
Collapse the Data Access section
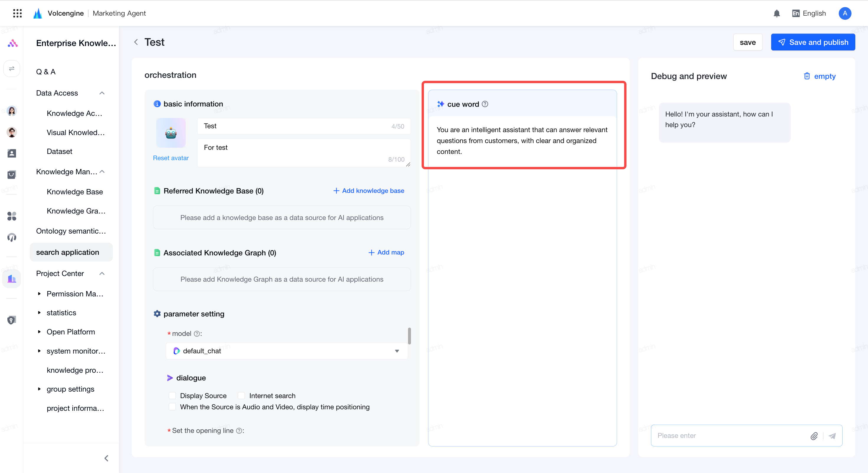coord(102,93)
